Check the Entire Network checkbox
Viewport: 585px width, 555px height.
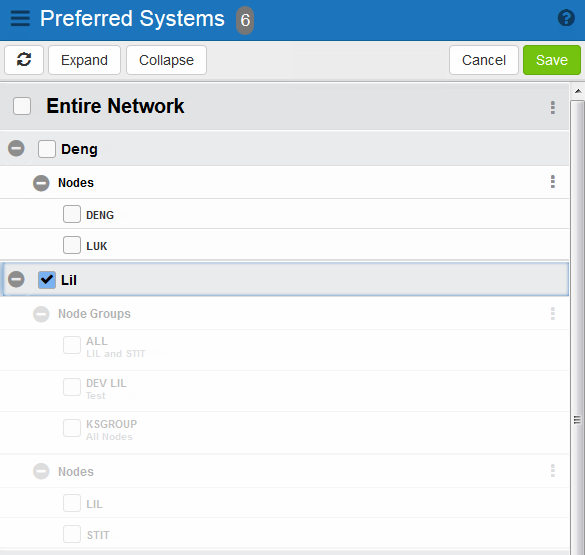coord(22,106)
